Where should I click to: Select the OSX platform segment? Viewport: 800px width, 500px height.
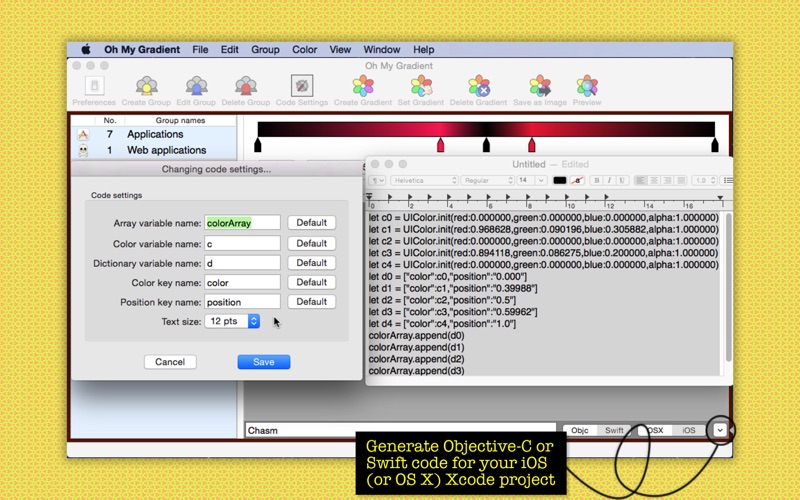(655, 430)
